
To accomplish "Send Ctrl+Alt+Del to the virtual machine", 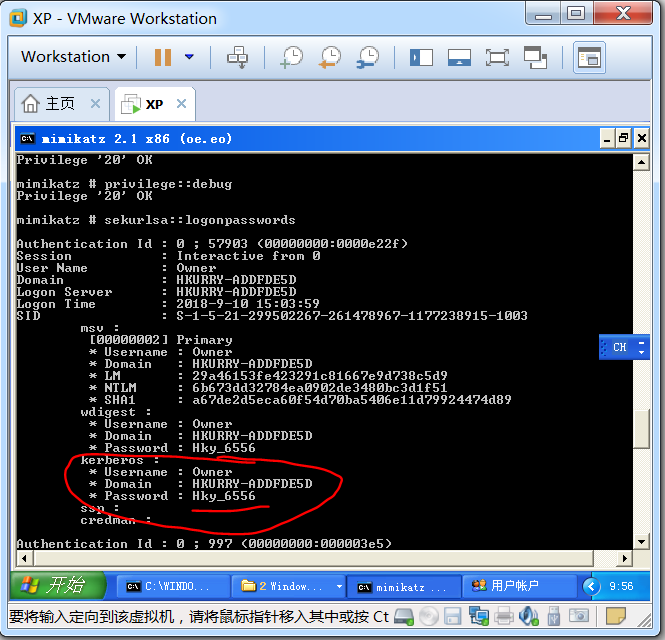I will click(x=238, y=57).
